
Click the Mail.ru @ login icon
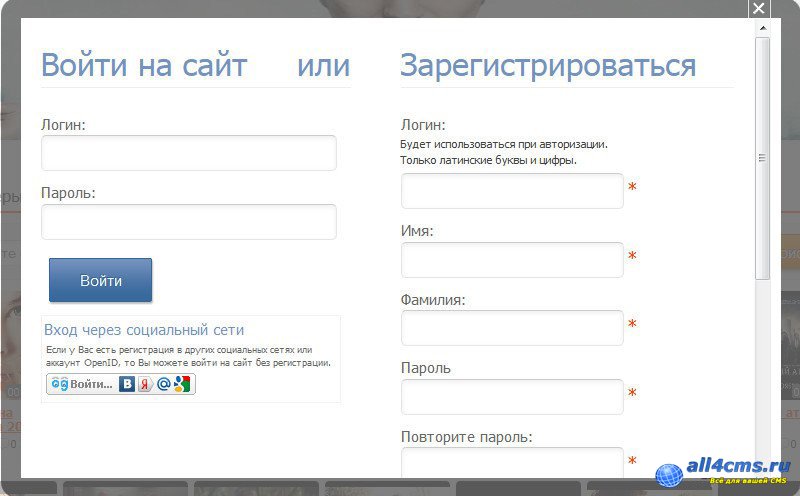163,384
